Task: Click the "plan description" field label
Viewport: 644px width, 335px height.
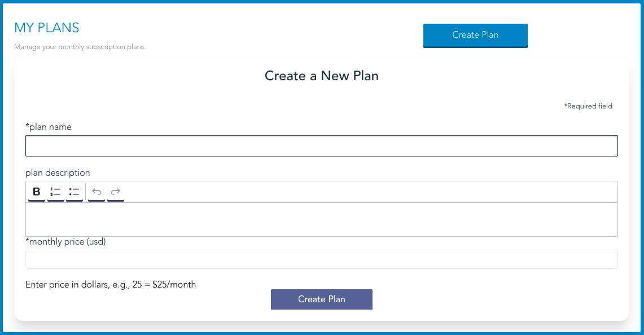Action: pyautogui.click(x=58, y=172)
